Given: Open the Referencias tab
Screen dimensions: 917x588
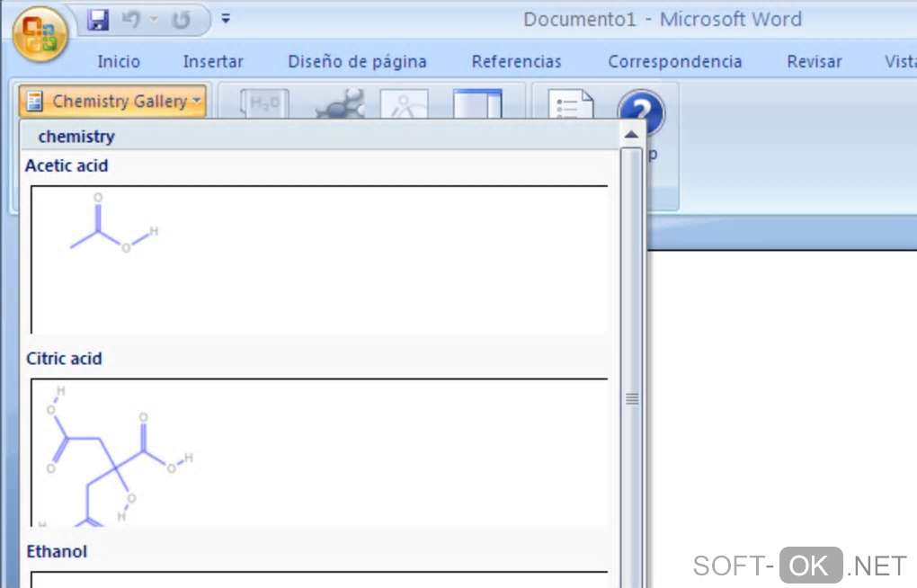Looking at the screenshot, I should [516, 61].
